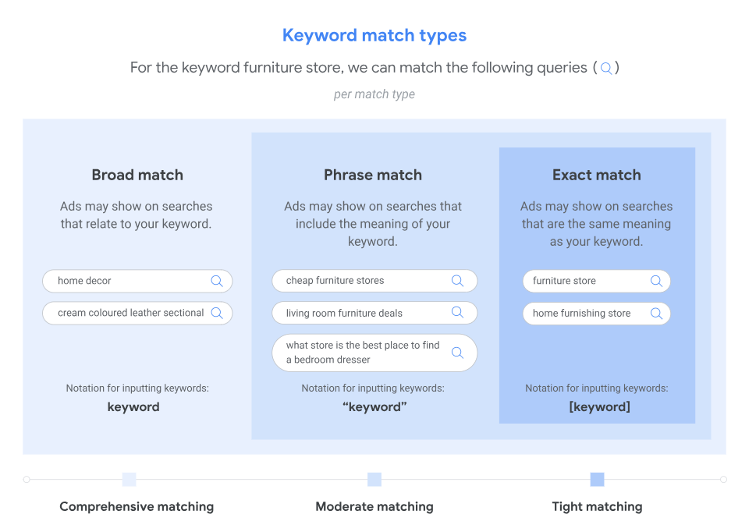The width and height of the screenshot is (756, 532).
Task: Click search icon in 'bedroom dresser' query box
Action: pyautogui.click(x=458, y=353)
